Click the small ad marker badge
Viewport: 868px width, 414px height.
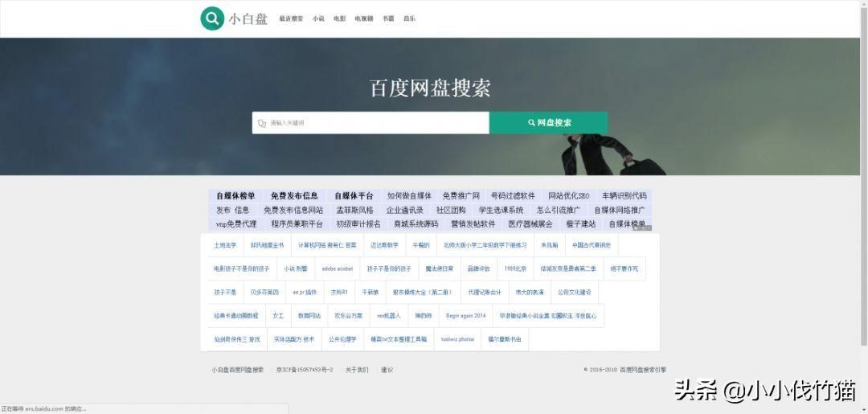(641, 227)
